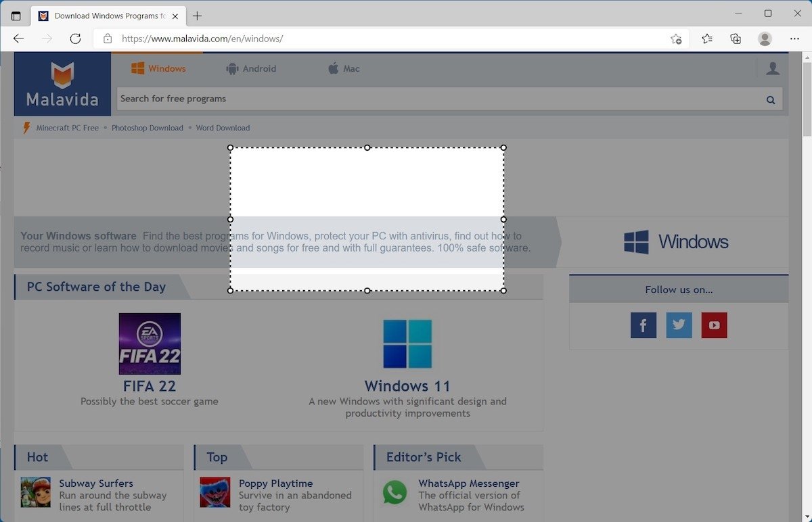Click the top-center selection resize handle
The width and height of the screenshot is (812, 522).
(367, 147)
